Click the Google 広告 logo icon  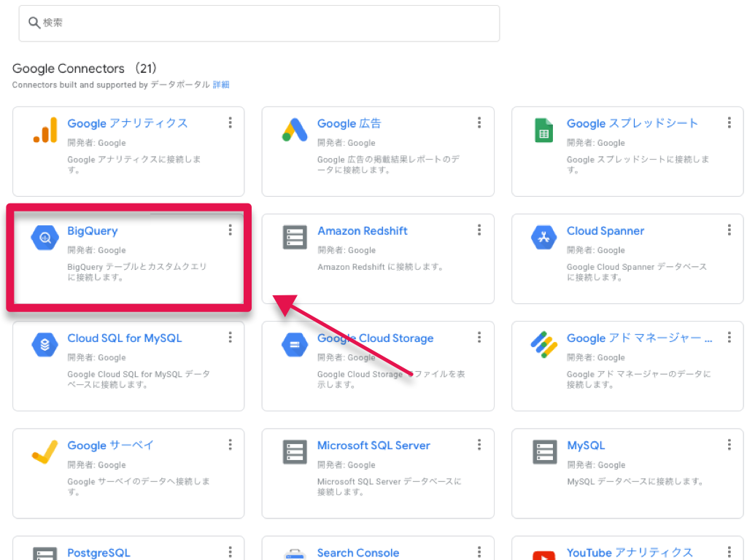click(x=295, y=131)
